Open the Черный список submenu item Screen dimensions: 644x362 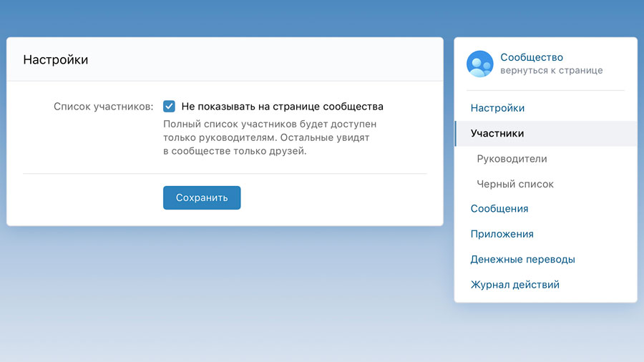pos(515,184)
